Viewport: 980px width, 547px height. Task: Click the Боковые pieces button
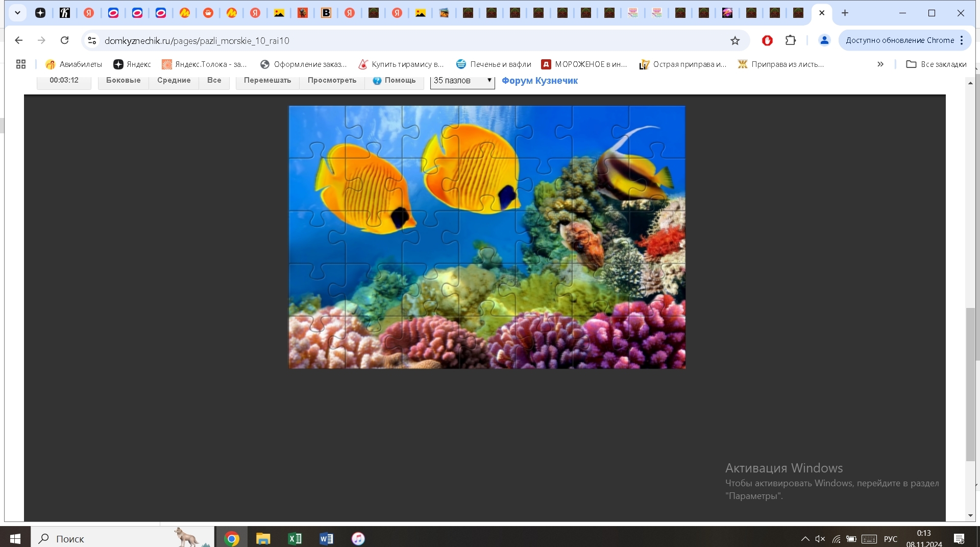tap(124, 80)
